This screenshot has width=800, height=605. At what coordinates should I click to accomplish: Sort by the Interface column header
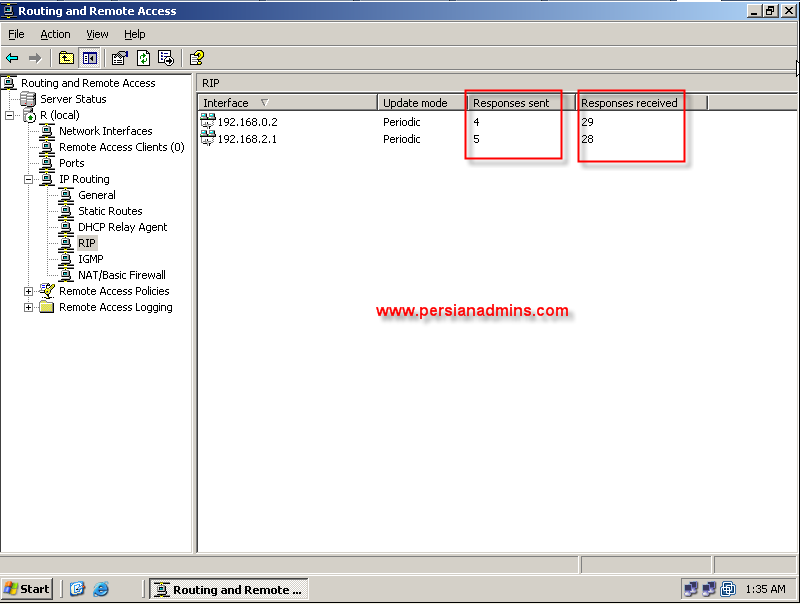coord(288,103)
